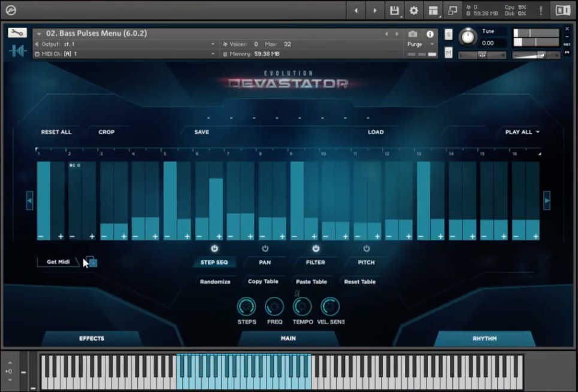Screen dimensions: 578x392
Task: Click the Get Midi drag area
Action: [x=58, y=262]
